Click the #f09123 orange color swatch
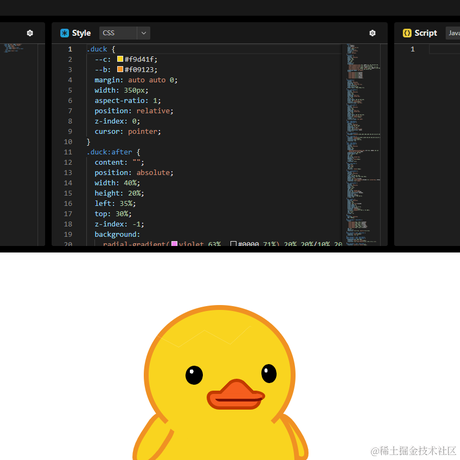Screen dimensions: 460x460 point(120,69)
